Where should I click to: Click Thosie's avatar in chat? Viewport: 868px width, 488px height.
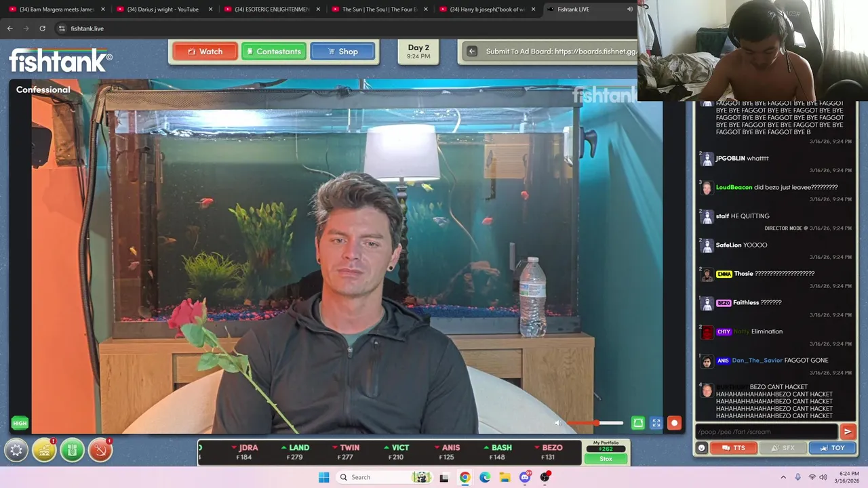pos(707,275)
